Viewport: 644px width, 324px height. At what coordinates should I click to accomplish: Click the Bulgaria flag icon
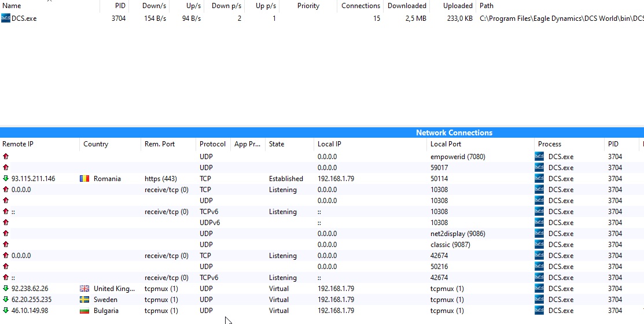pos(84,311)
